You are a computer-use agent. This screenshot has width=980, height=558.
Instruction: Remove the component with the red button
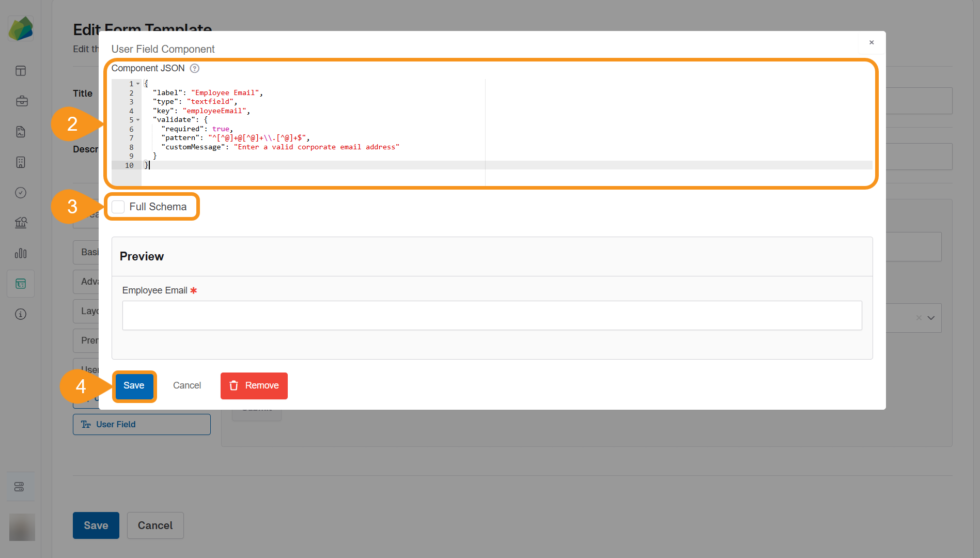pyautogui.click(x=254, y=385)
